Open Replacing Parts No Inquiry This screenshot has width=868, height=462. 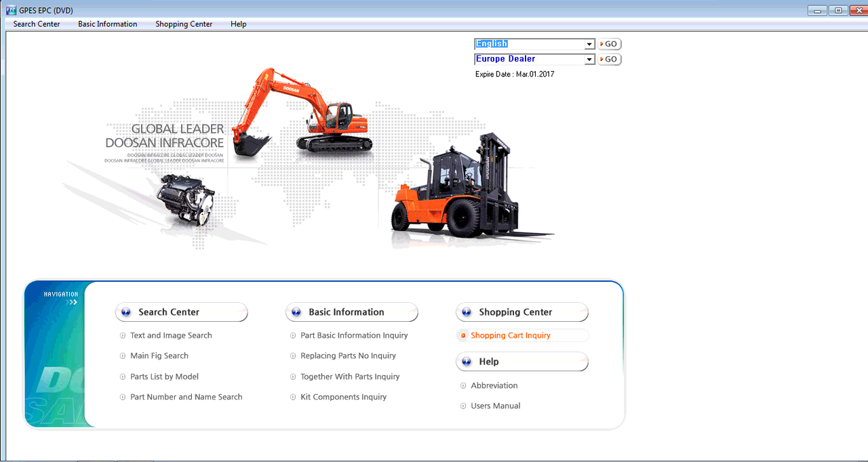tap(348, 356)
